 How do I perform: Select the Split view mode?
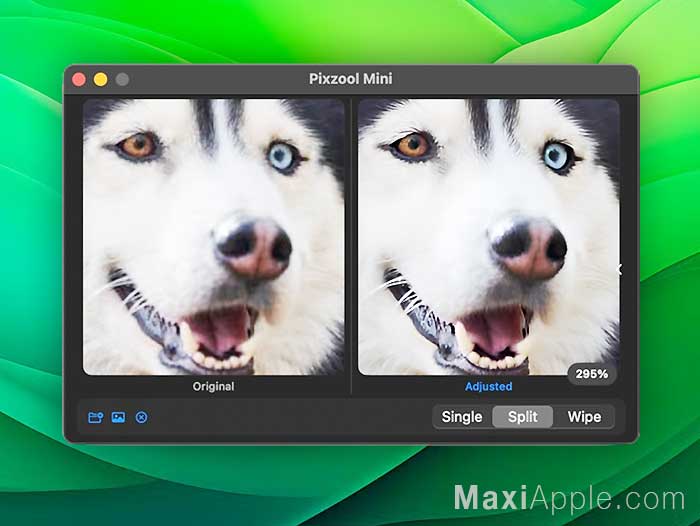click(523, 417)
